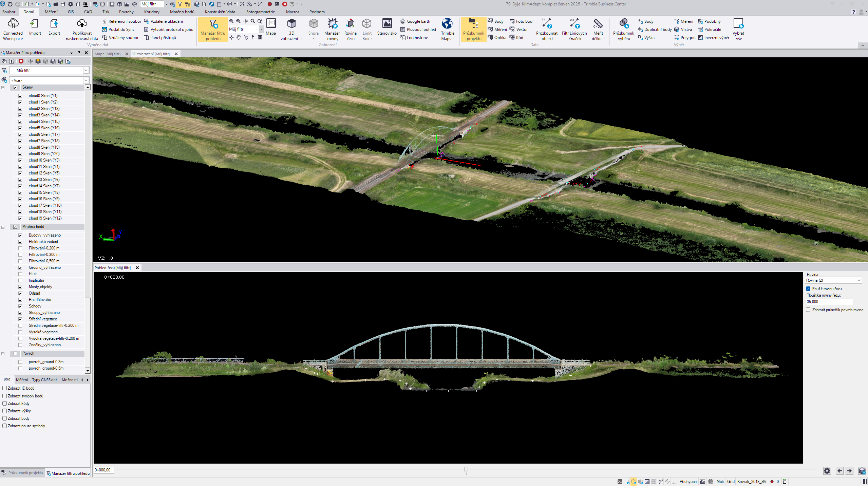
Task: Open section view settings gear
Action: (827, 471)
